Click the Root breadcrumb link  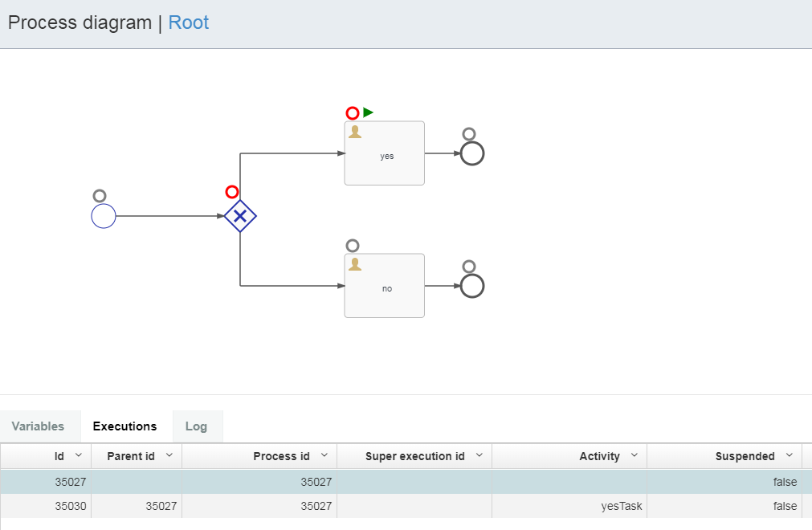(189, 22)
